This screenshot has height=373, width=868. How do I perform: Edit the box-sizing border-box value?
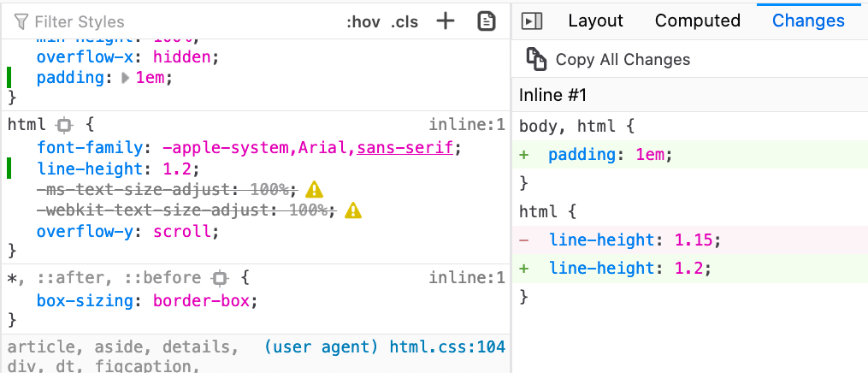(x=201, y=301)
